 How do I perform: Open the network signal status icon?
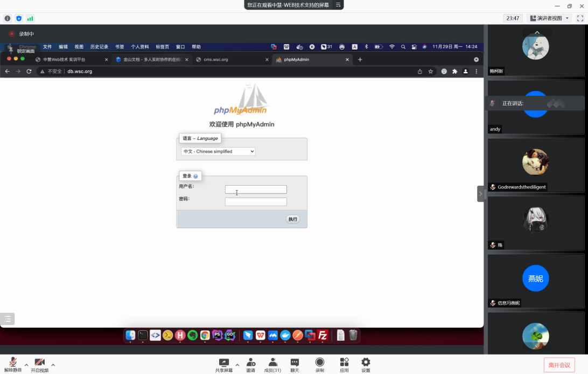(x=30, y=18)
